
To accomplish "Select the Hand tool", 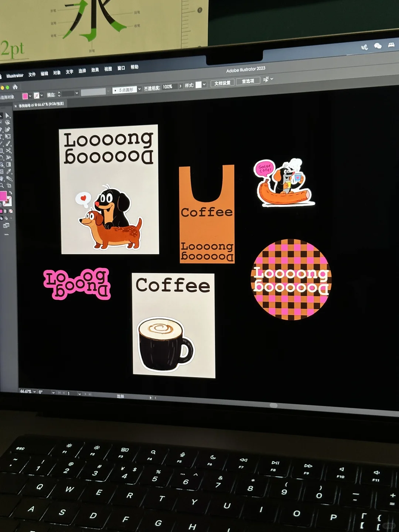I will click(x=1, y=178).
